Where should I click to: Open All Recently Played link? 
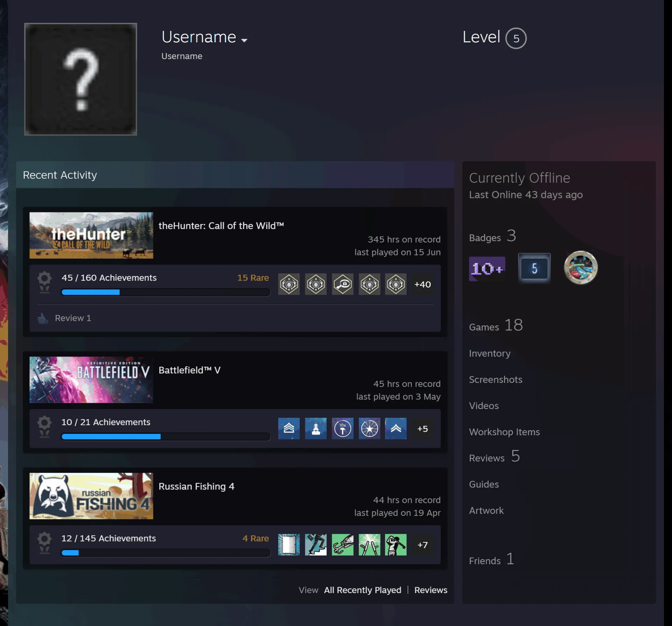pos(363,590)
